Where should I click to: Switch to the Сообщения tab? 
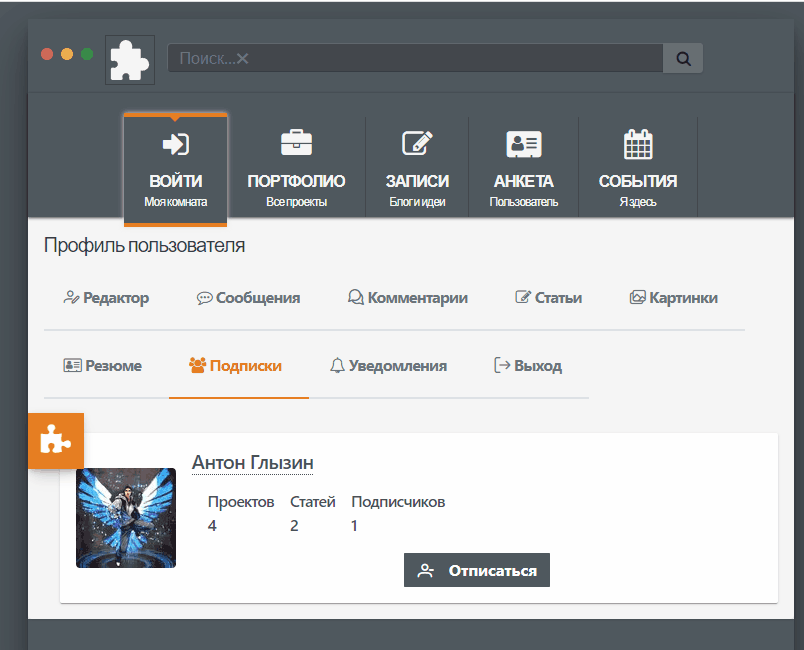tap(248, 298)
